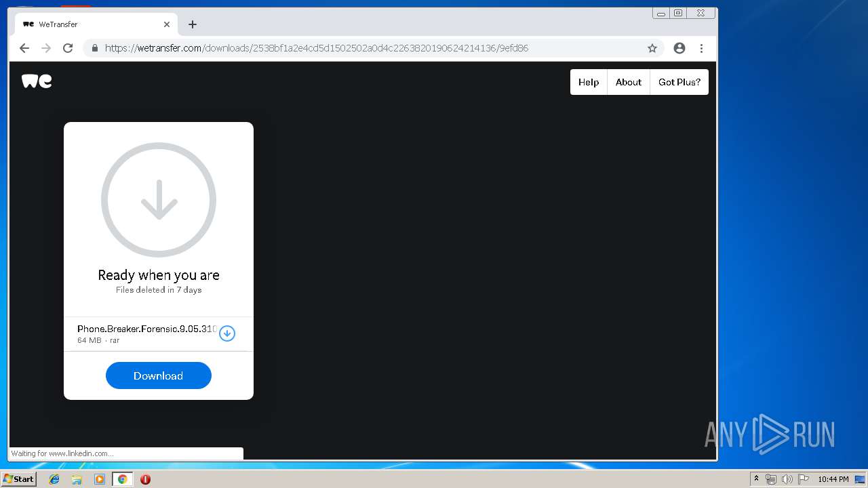Open the Chrome profile account icon
868x488 pixels.
click(679, 48)
